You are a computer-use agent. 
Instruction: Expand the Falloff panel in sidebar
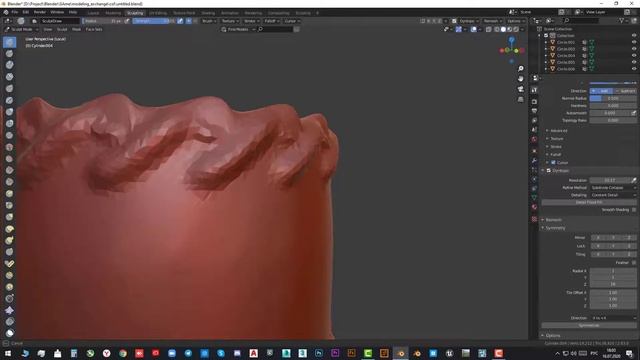click(556, 155)
